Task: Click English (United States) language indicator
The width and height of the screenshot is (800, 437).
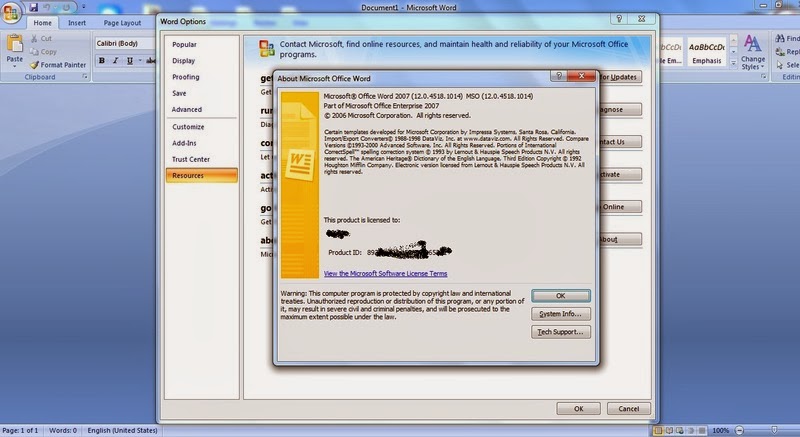Action: click(x=122, y=430)
